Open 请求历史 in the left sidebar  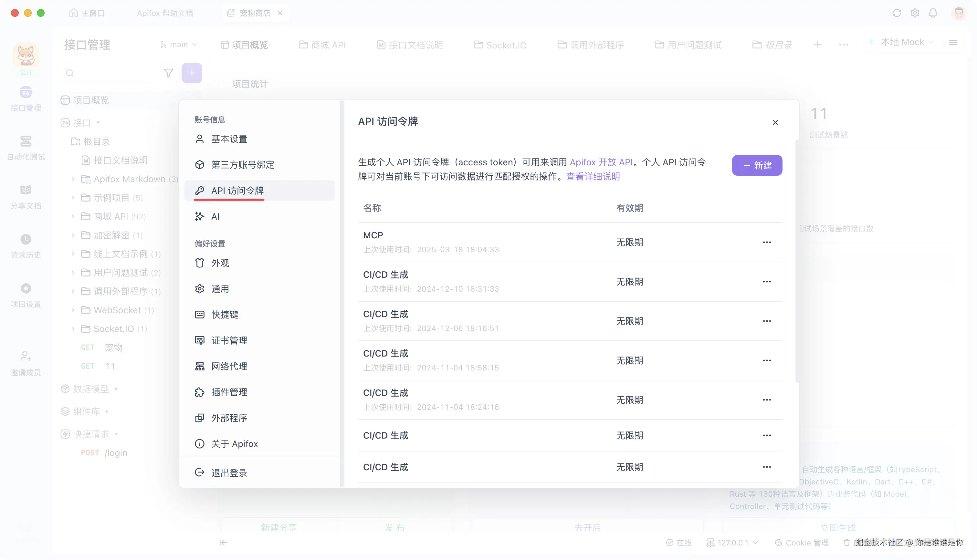point(26,246)
